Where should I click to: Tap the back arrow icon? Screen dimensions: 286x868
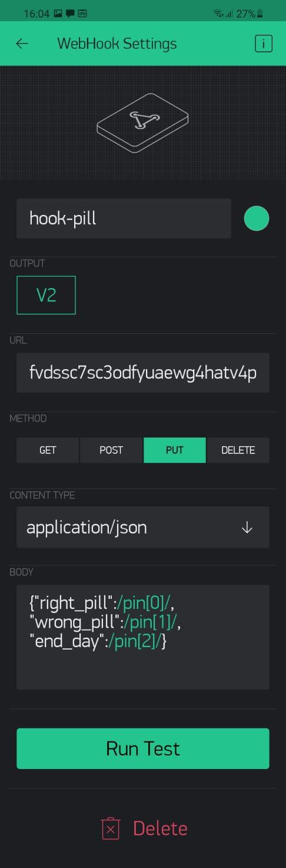point(22,44)
